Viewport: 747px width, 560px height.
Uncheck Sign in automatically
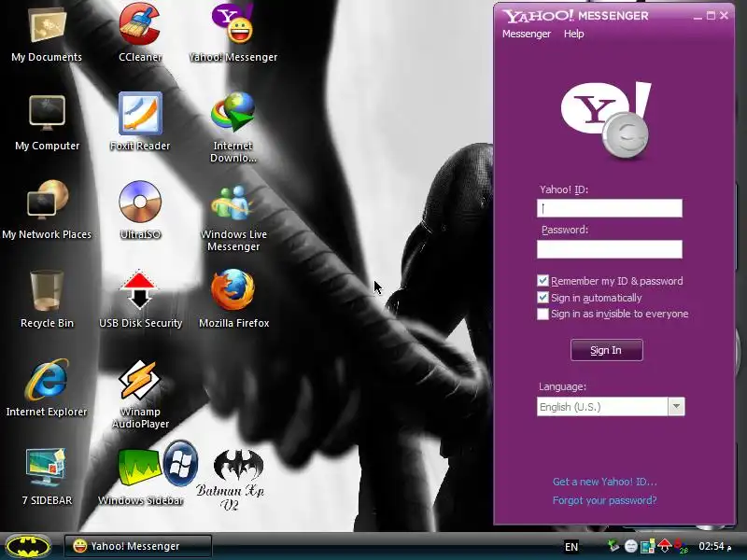click(x=543, y=298)
